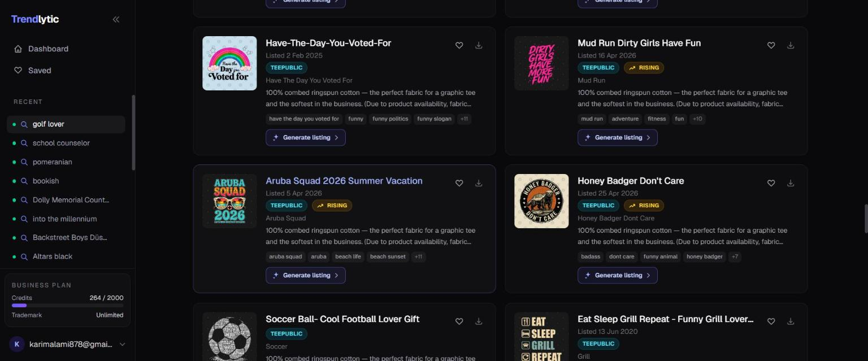Generate listing for Have-The-Day-You-Voted-For
This screenshot has height=361, width=868.
click(x=306, y=137)
